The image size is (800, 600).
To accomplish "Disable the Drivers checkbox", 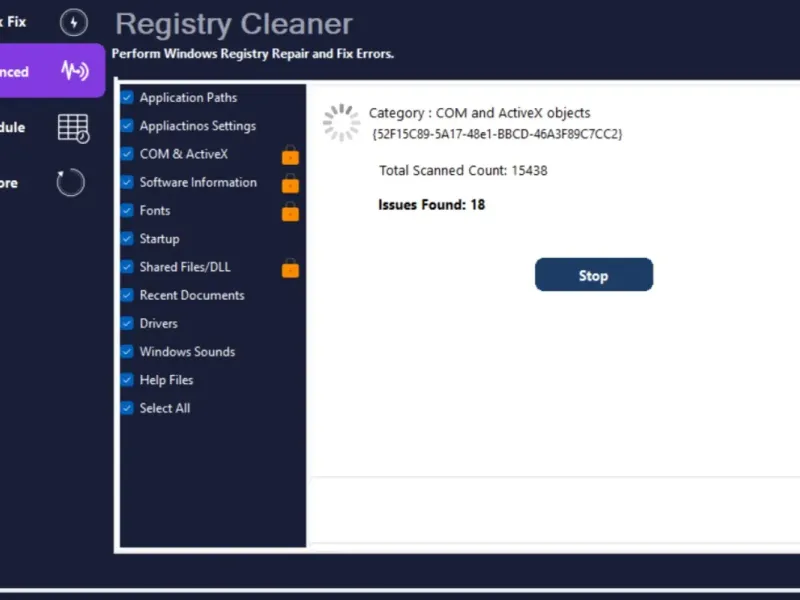I will click(128, 323).
